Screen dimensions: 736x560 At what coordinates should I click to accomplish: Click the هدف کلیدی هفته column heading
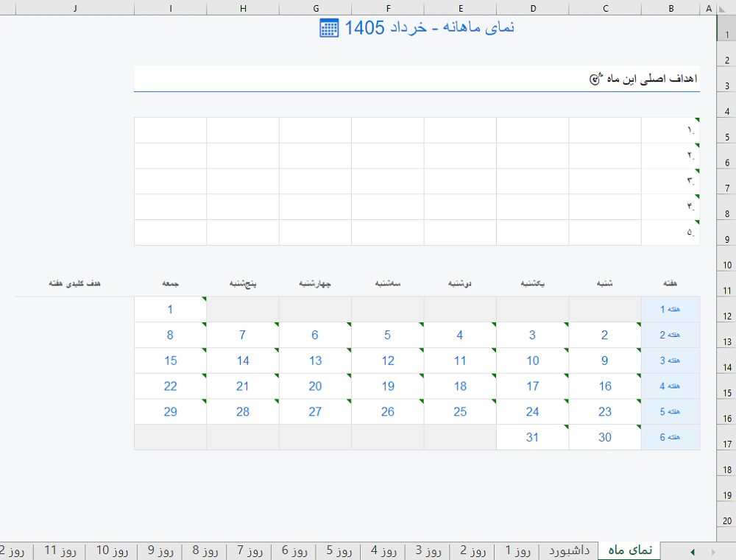[x=74, y=283]
